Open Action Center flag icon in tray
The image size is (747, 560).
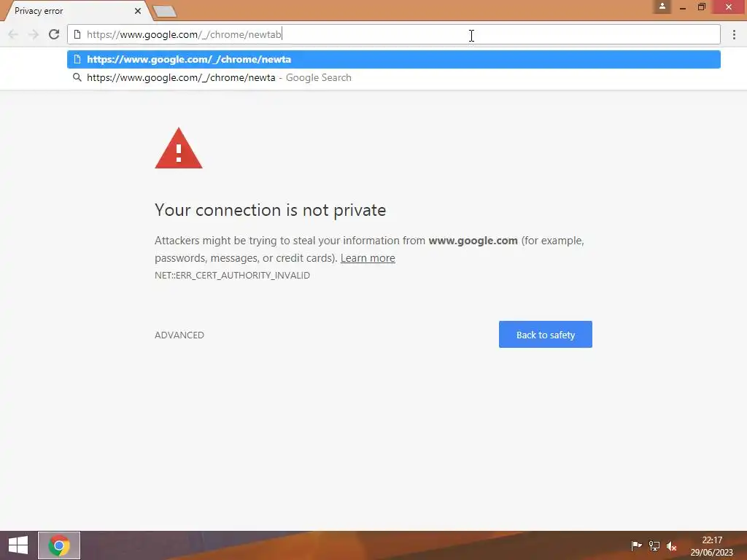636,545
